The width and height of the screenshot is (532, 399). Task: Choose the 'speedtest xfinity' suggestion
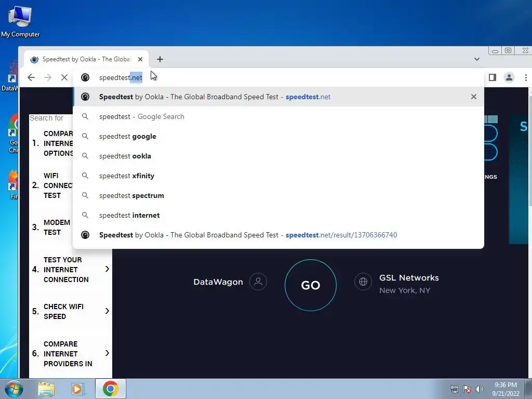pos(278,176)
